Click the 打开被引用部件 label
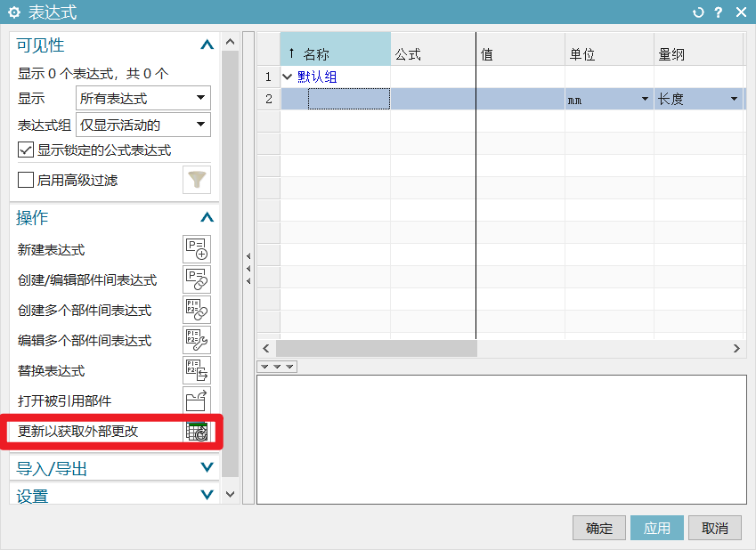This screenshot has width=756, height=550. pos(65,401)
